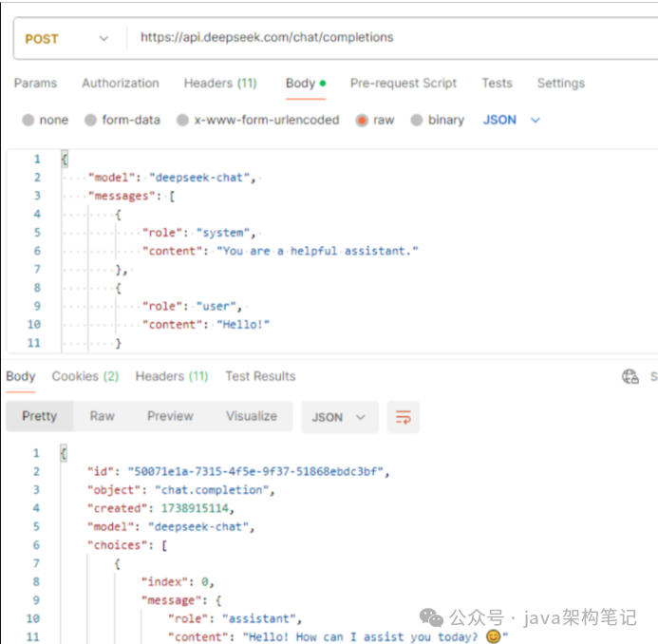This screenshot has width=658, height=644.
Task: Select the none body type radio
Action: click(28, 120)
